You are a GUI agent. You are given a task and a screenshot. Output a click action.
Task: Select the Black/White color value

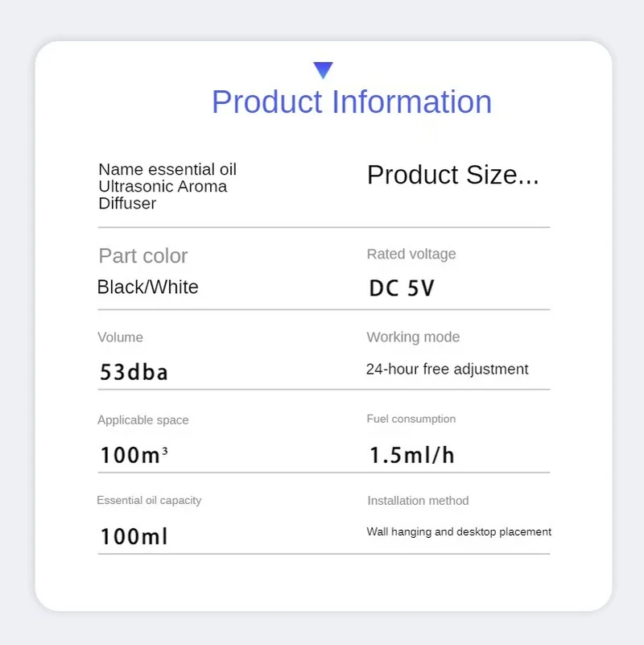pyautogui.click(x=147, y=287)
